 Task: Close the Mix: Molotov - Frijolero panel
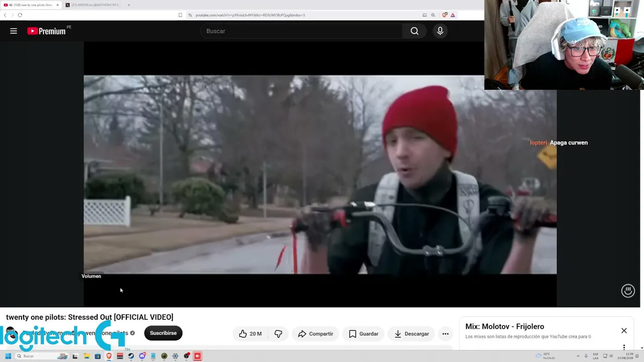[624, 330]
